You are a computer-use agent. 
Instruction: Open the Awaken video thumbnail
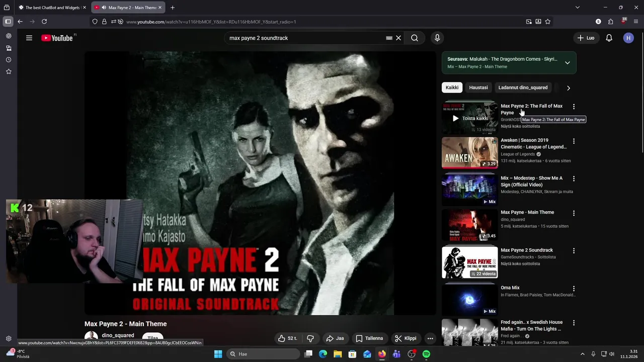point(469,152)
